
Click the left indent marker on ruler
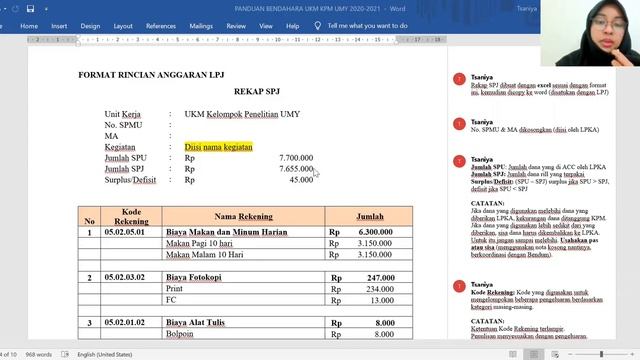78,42
